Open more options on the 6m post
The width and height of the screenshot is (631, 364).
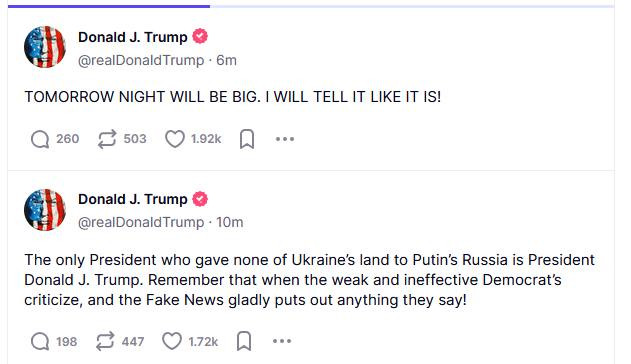pos(285,139)
